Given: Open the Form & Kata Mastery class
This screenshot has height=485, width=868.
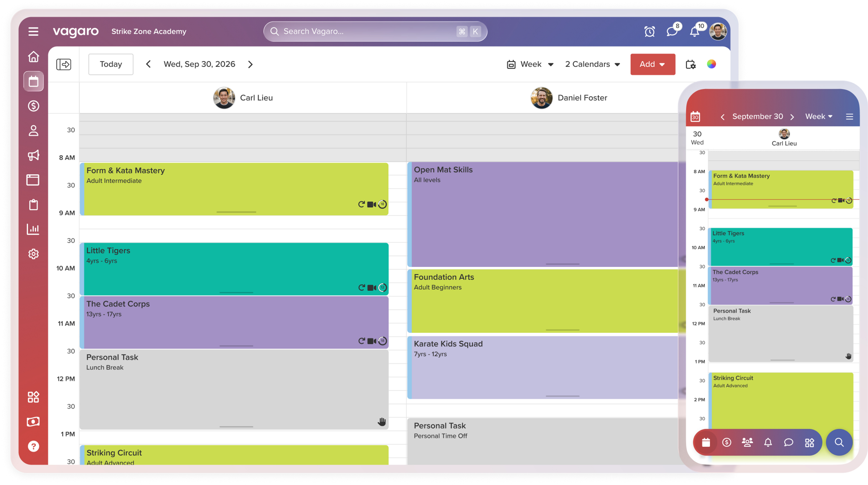Looking at the screenshot, I should (x=234, y=189).
